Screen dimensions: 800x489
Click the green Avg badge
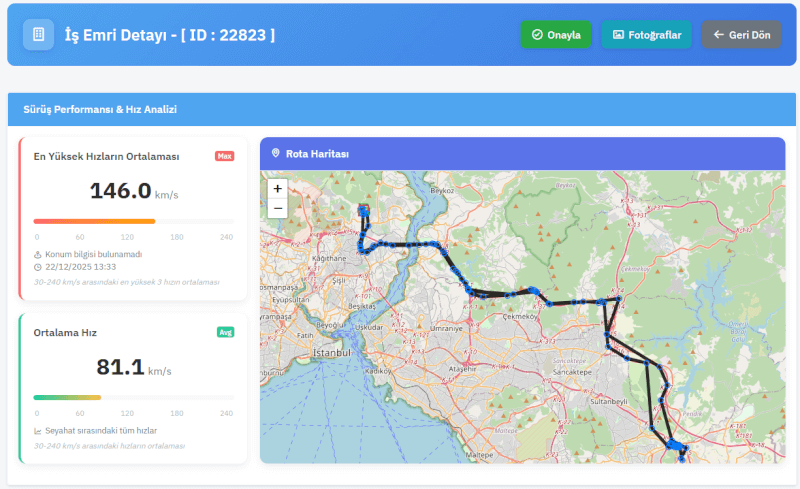click(225, 332)
